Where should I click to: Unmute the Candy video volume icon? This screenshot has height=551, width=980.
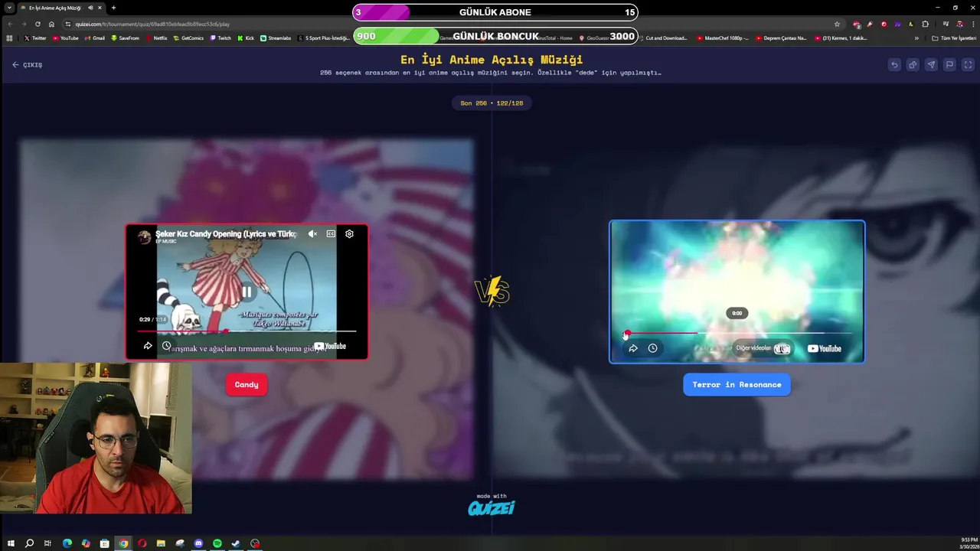pyautogui.click(x=312, y=234)
